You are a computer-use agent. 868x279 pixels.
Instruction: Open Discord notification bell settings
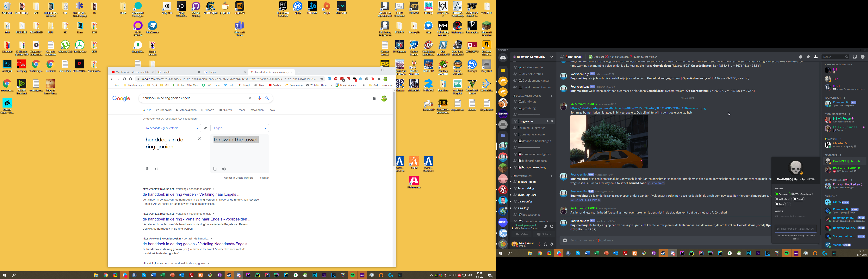pos(800,57)
